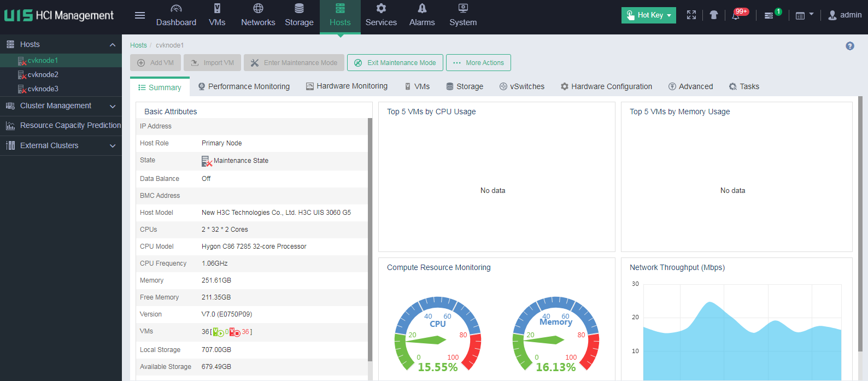Select host cvknode2 in sidebar
868x381 pixels.
pyautogui.click(x=43, y=75)
